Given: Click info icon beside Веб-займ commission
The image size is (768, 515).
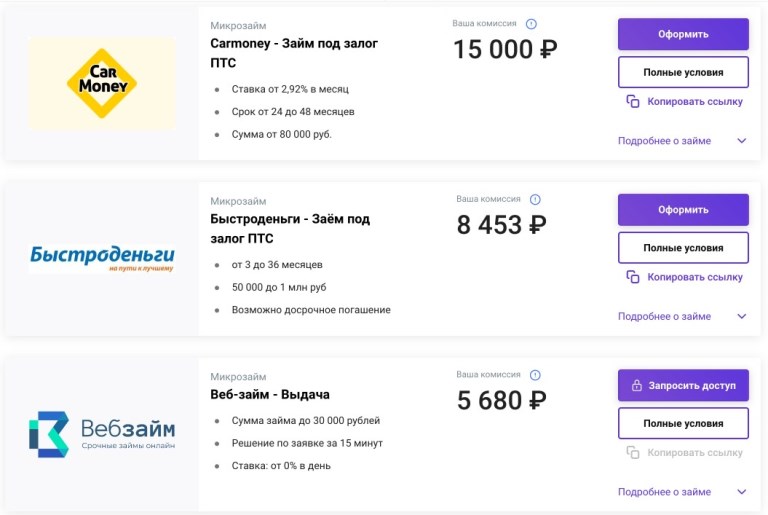Looking at the screenshot, I should [535, 375].
